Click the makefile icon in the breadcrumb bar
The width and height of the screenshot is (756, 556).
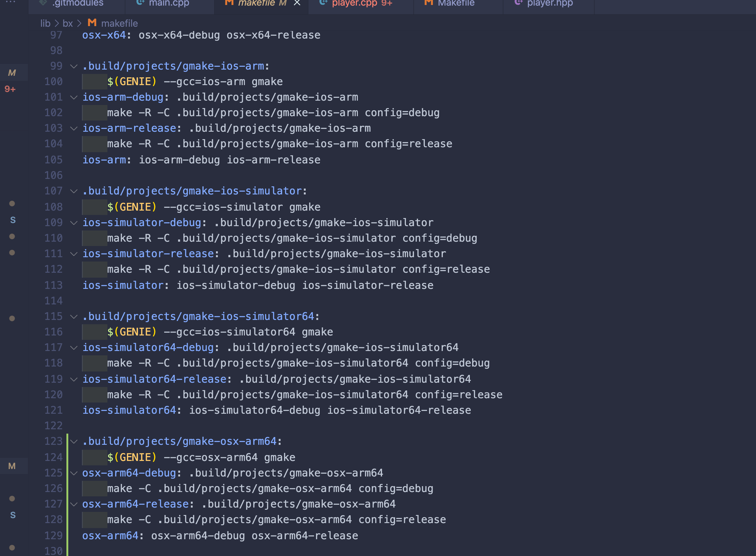coord(92,23)
